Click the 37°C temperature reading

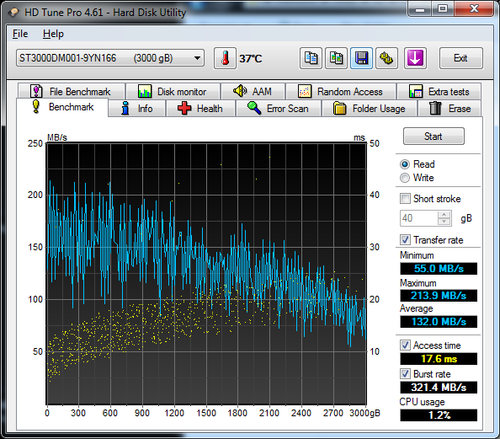tap(250, 59)
